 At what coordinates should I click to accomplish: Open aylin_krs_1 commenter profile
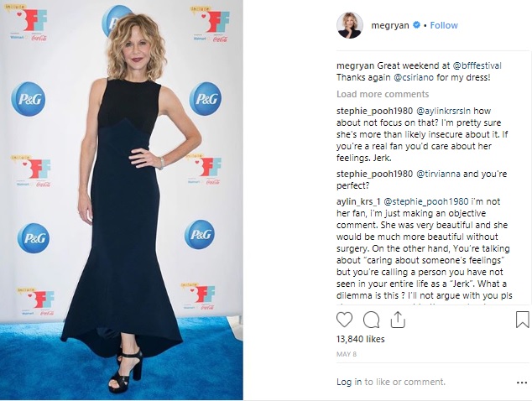pyautogui.click(x=358, y=201)
